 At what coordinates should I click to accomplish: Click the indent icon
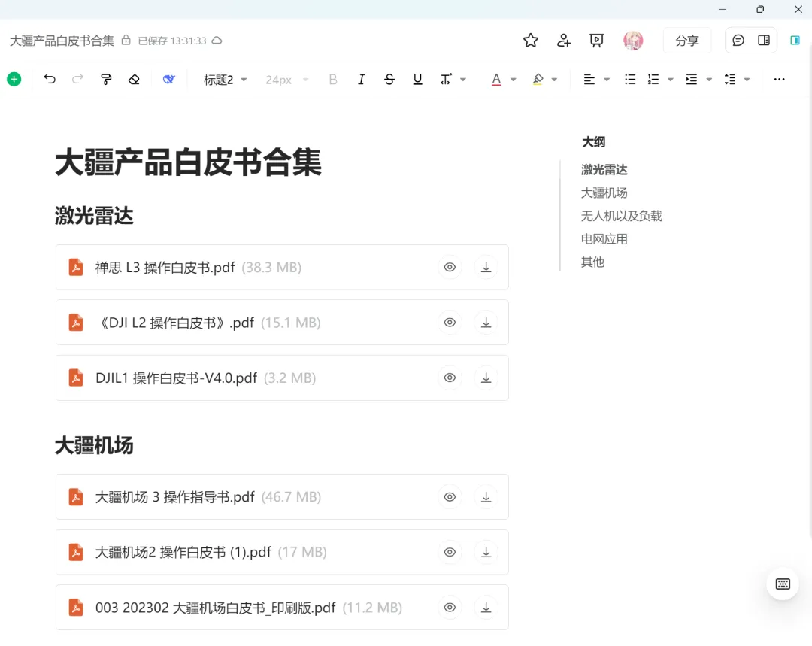[692, 79]
